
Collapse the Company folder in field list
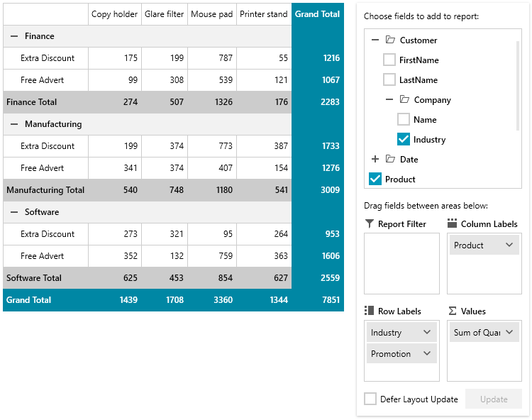(389, 100)
